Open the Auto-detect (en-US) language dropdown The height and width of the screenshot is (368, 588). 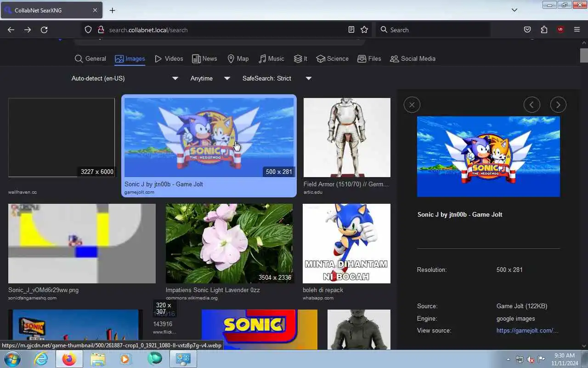click(124, 78)
